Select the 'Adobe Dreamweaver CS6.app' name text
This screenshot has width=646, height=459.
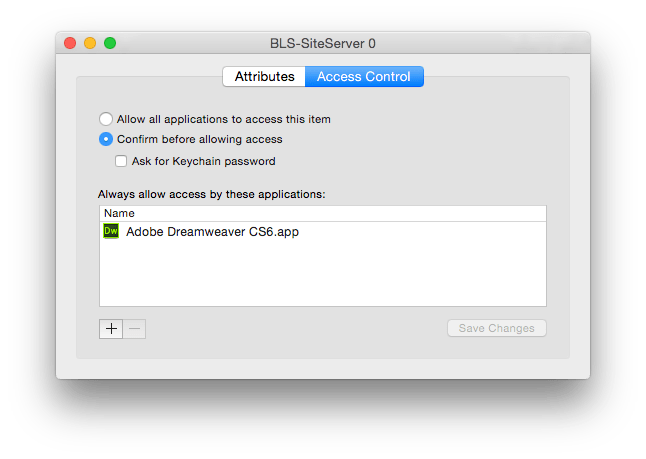212,232
